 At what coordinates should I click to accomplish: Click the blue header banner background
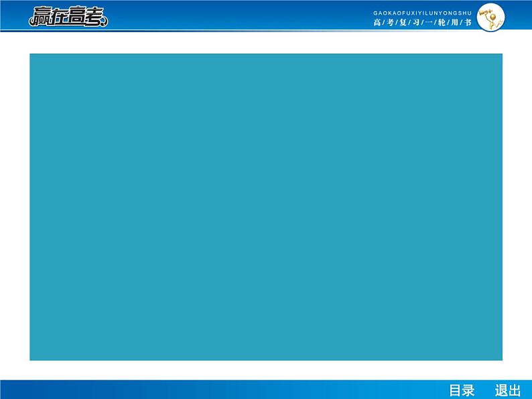(235, 16)
